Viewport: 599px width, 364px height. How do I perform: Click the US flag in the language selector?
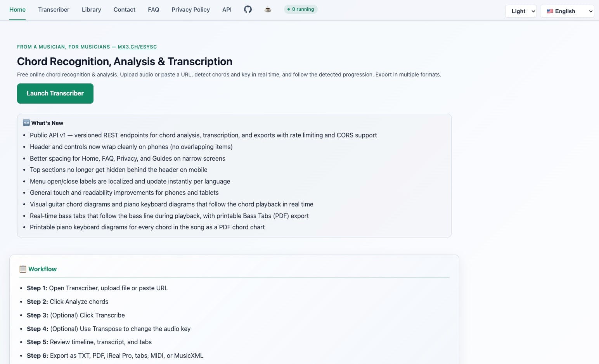[x=550, y=11]
